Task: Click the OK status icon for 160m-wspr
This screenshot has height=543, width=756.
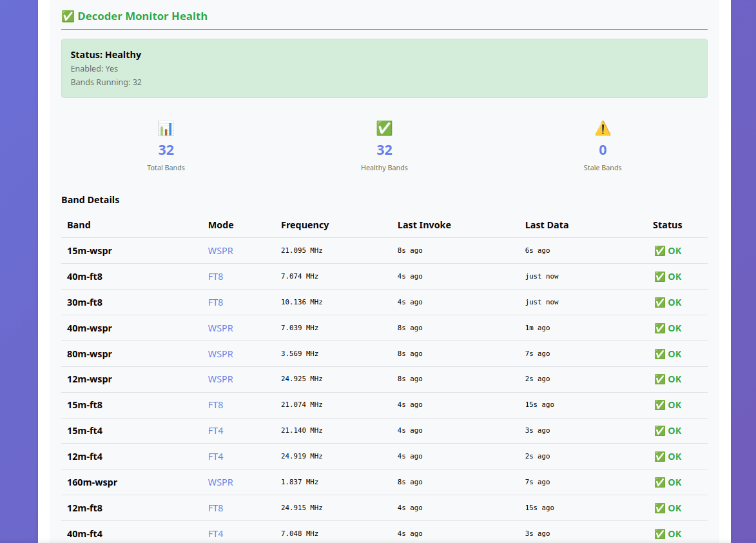Action: coord(659,482)
